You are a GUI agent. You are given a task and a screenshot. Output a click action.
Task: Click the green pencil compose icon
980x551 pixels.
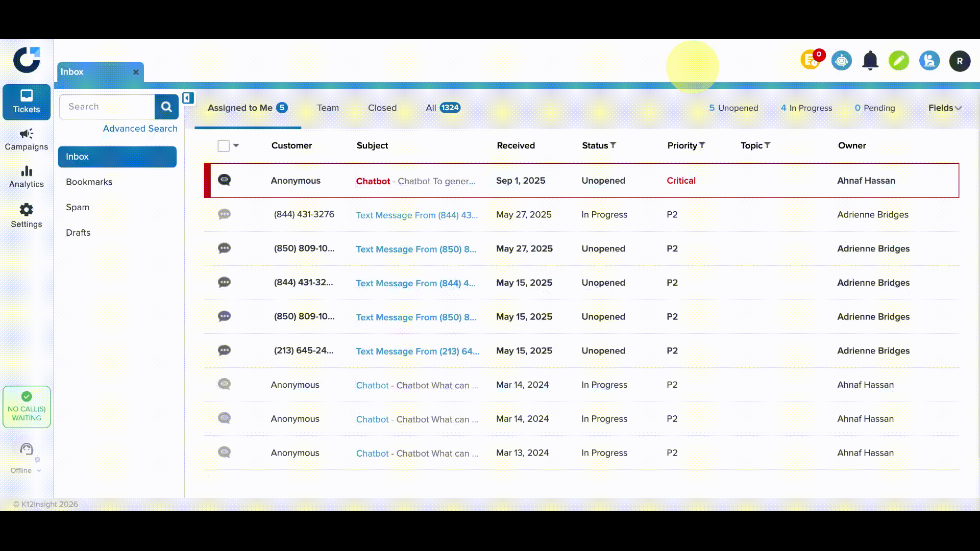pyautogui.click(x=898, y=61)
